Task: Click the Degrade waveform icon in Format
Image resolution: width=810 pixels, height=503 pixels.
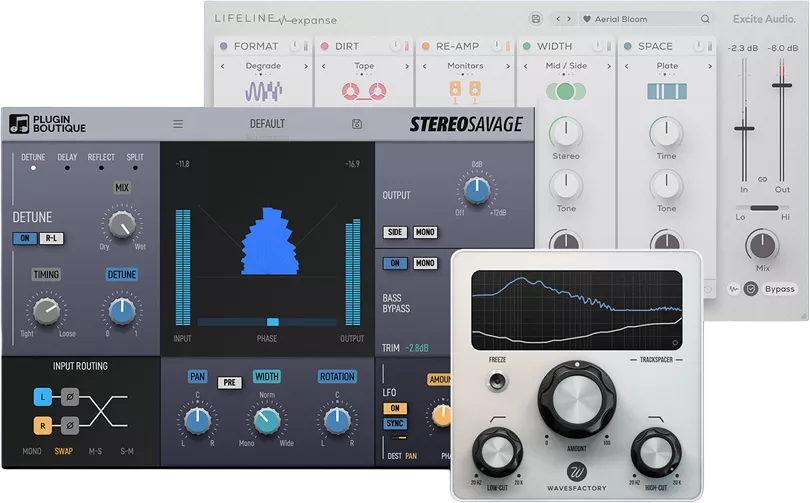Action: (x=264, y=92)
